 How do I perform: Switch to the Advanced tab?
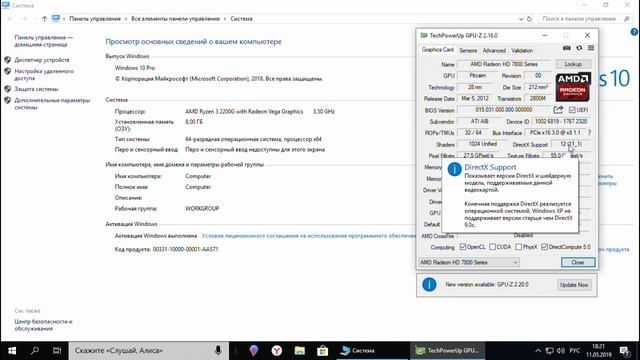coord(494,51)
